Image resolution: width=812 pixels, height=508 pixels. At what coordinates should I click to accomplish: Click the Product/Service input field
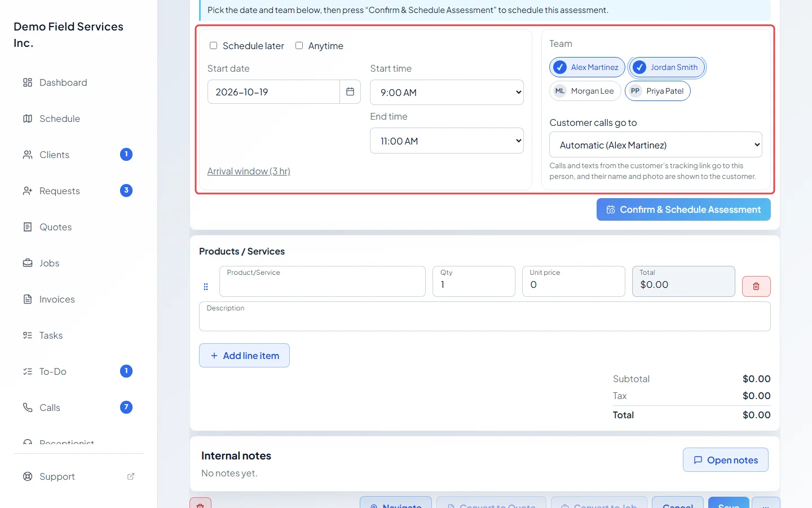click(323, 281)
